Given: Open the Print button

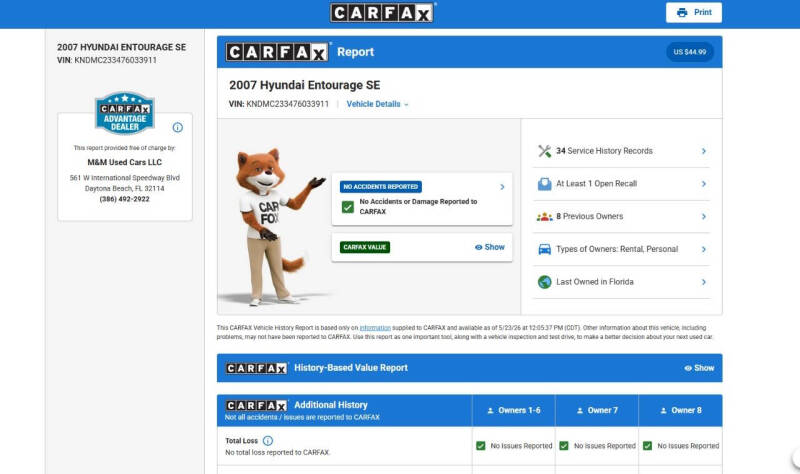Looking at the screenshot, I should (693, 13).
